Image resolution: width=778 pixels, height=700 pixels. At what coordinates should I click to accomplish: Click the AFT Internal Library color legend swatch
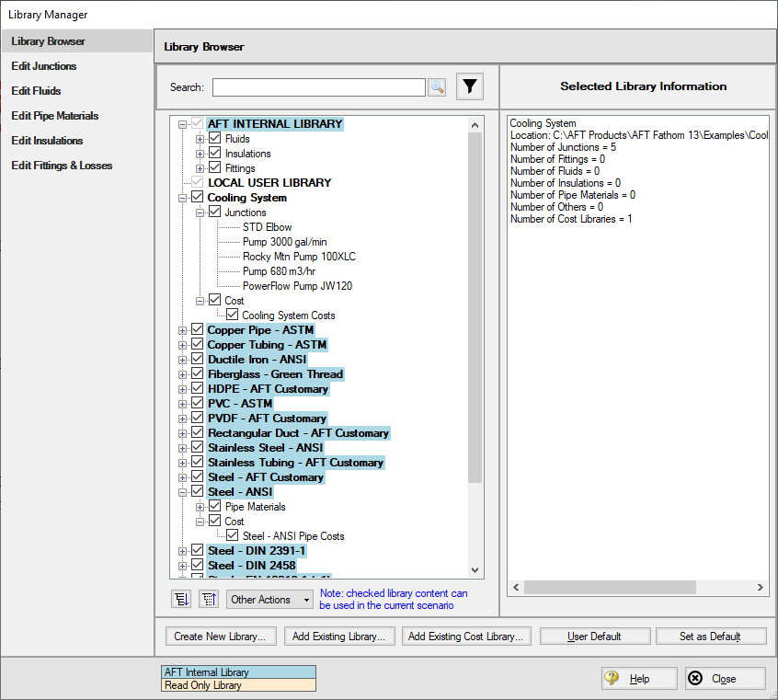pyautogui.click(x=238, y=672)
